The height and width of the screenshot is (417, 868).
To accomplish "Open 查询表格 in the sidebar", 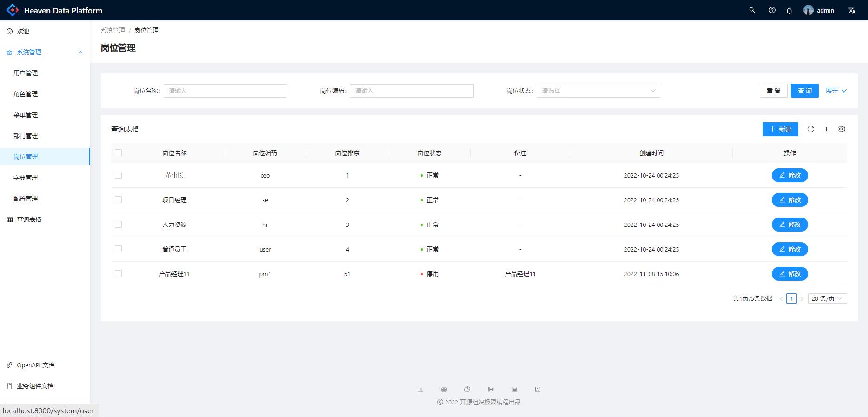I will [x=45, y=219].
